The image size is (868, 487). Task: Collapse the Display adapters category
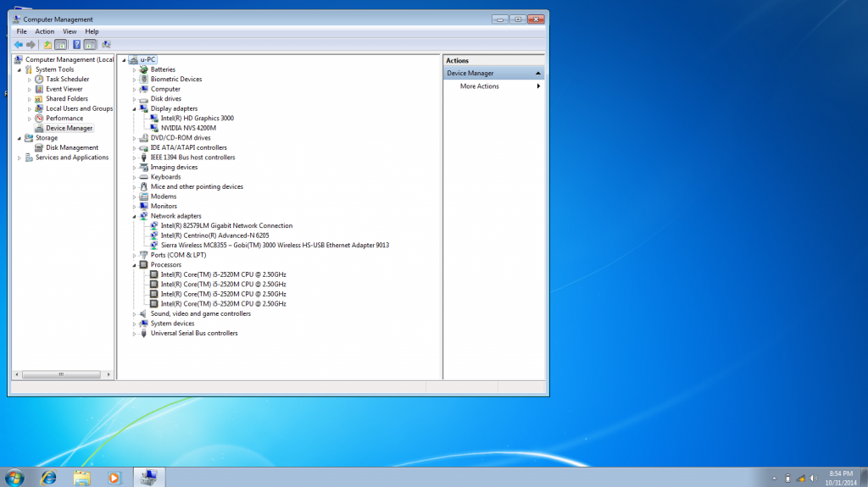pos(134,109)
